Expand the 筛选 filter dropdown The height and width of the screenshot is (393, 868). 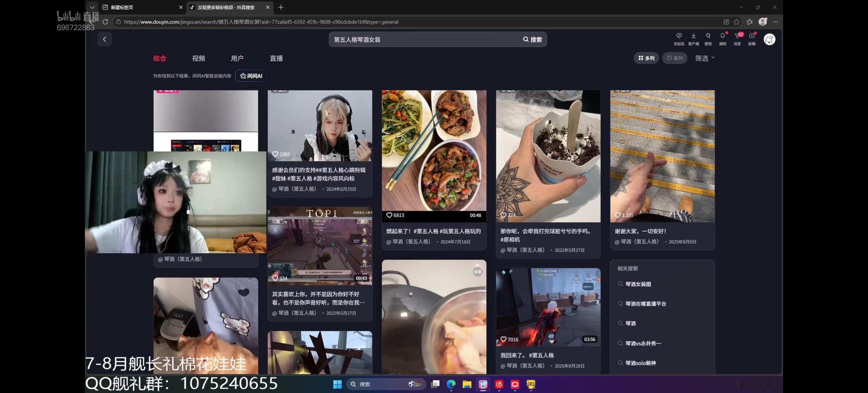coord(705,58)
